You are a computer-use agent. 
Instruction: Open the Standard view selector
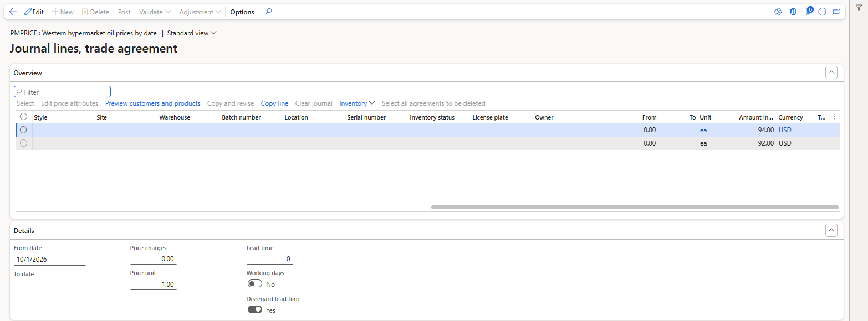coord(192,33)
